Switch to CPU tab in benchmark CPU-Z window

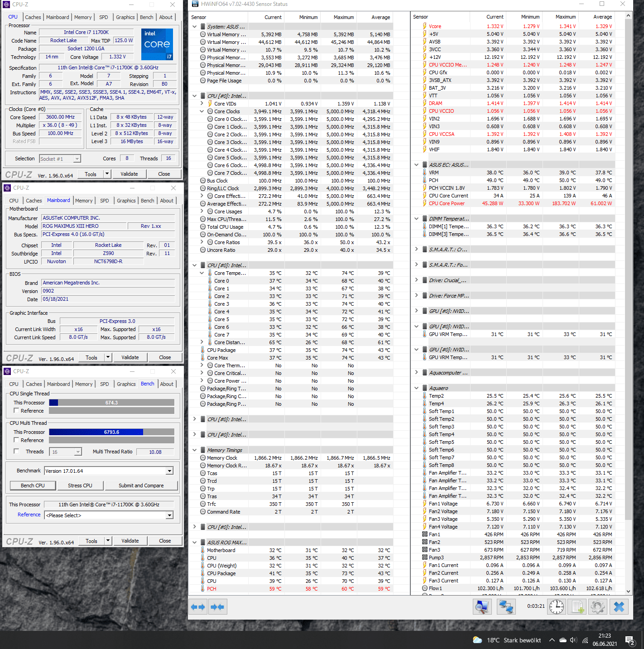(x=14, y=384)
